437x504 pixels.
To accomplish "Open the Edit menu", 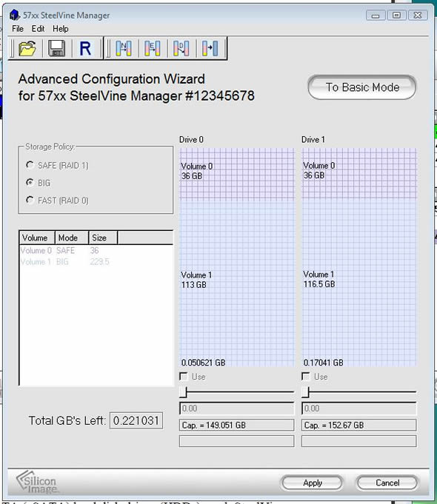I will coord(38,29).
